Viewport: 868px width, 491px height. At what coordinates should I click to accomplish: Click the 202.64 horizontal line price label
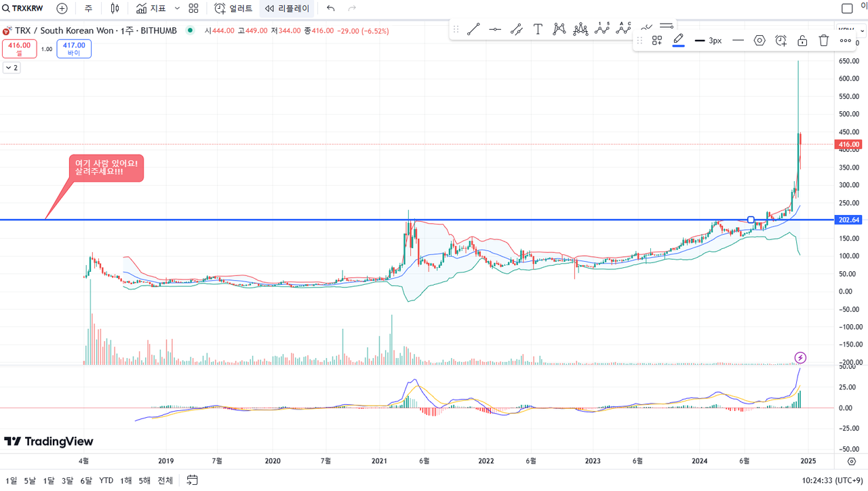pyautogui.click(x=850, y=220)
